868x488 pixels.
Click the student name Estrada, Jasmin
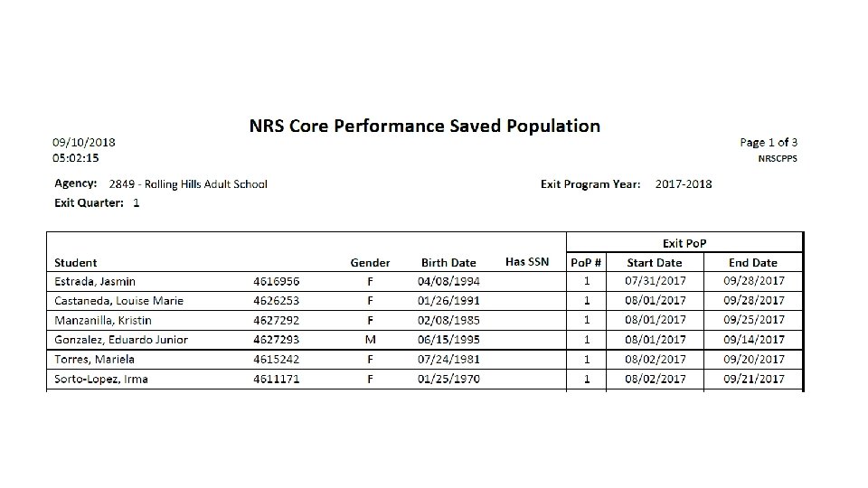93,281
